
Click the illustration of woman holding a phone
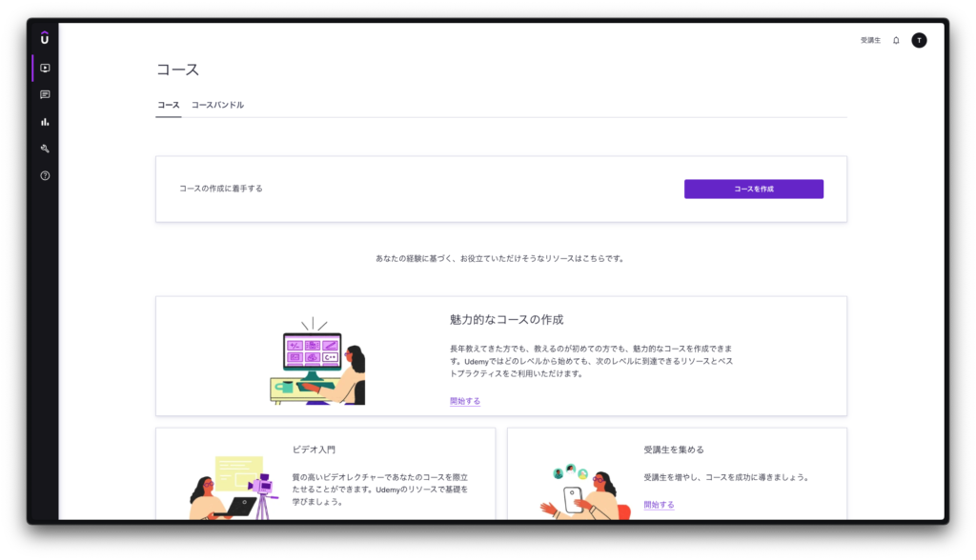point(581,492)
